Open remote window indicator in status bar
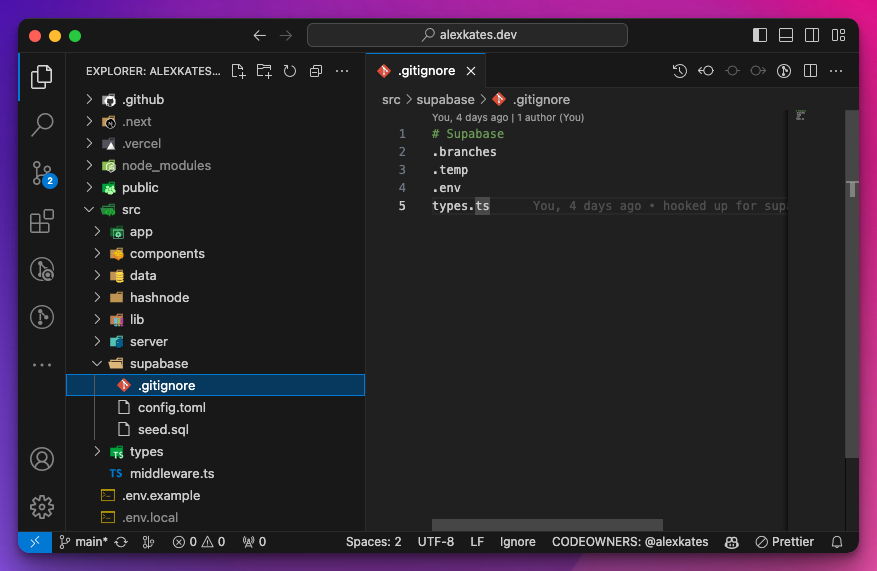Screen dimensions: 877x571 [35, 541]
